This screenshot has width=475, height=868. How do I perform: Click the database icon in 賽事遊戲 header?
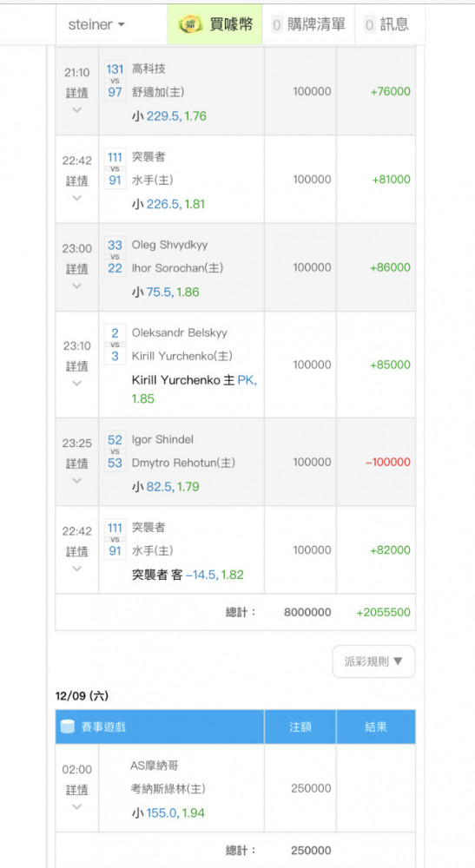pos(67,727)
